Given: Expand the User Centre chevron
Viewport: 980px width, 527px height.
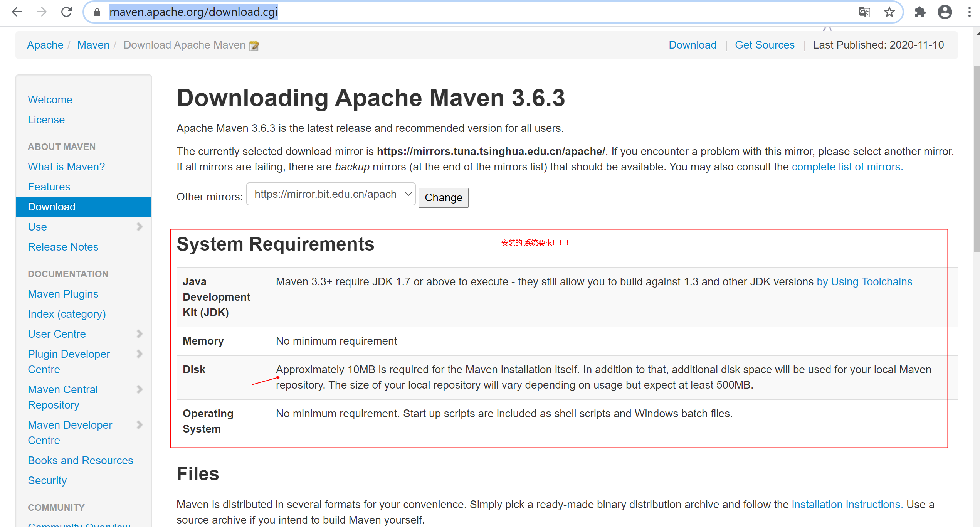Looking at the screenshot, I should 140,334.
